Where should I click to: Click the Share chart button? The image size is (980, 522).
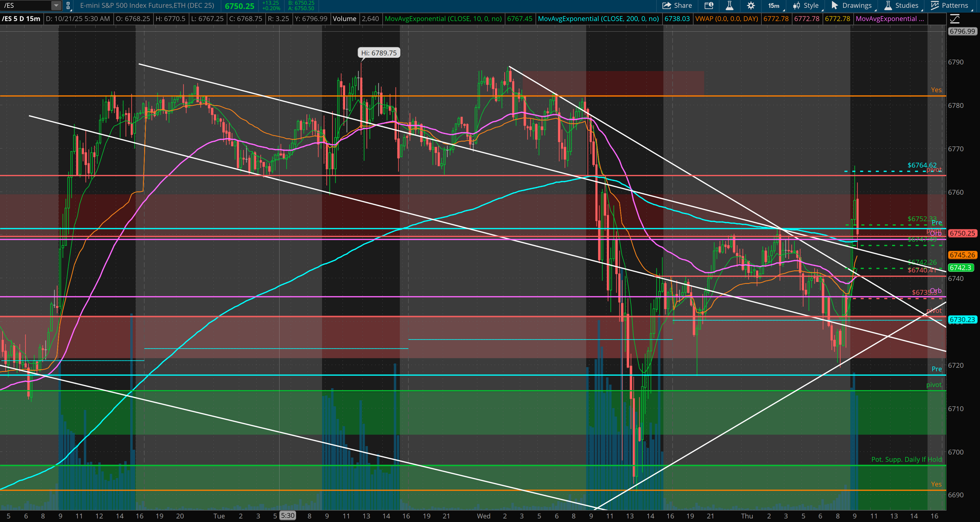click(x=677, y=5)
